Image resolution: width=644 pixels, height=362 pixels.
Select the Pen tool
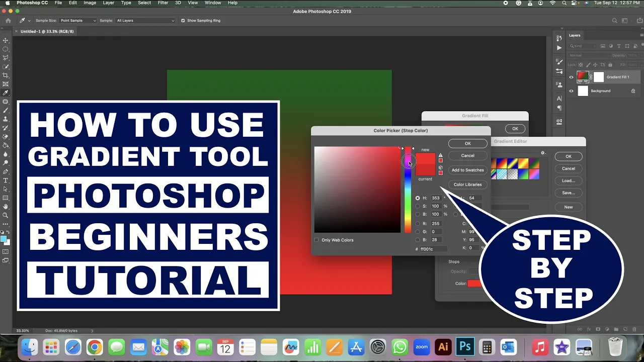tap(6, 171)
